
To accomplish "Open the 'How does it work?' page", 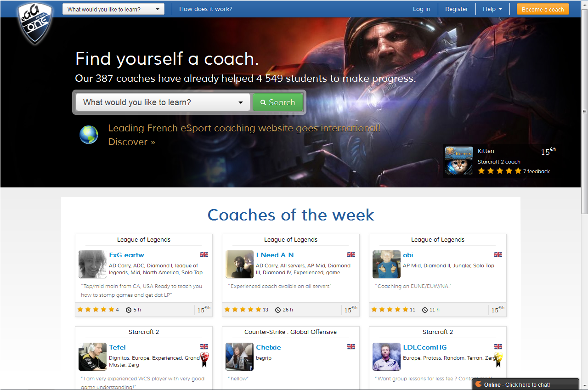I will [205, 9].
